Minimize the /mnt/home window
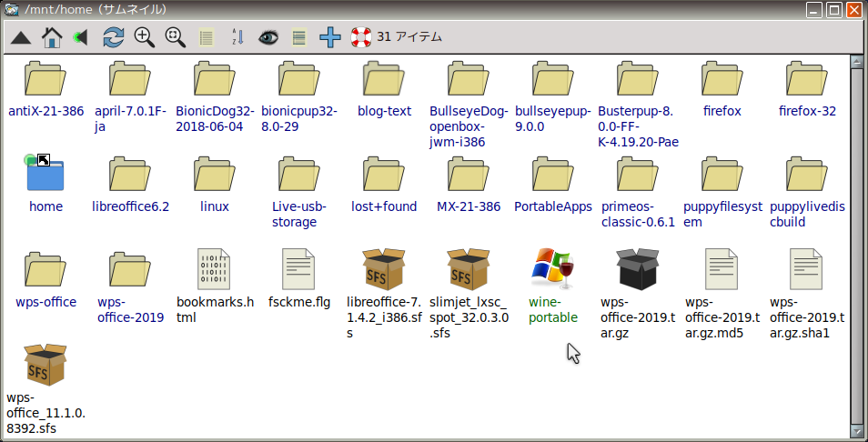 point(813,9)
